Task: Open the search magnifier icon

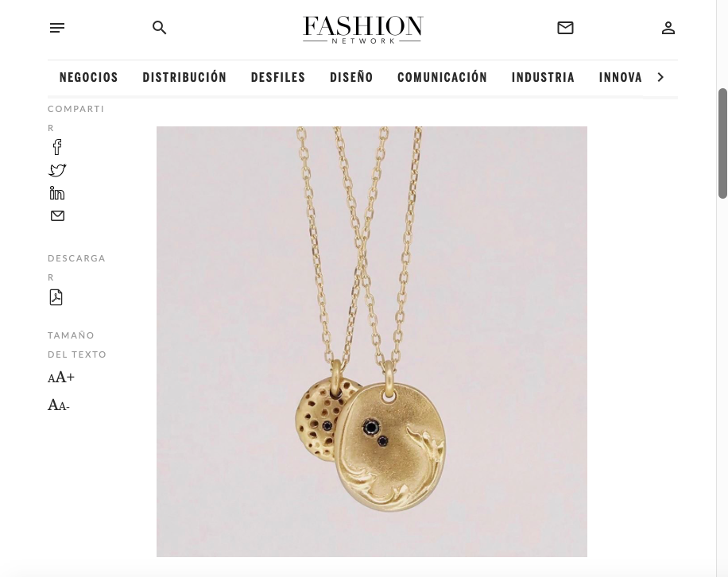Action: 159,28
